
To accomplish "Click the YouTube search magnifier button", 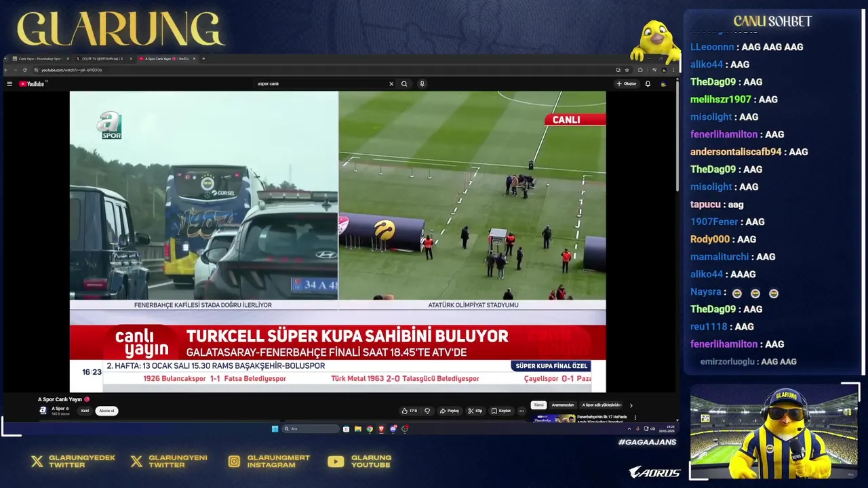I will tap(404, 84).
